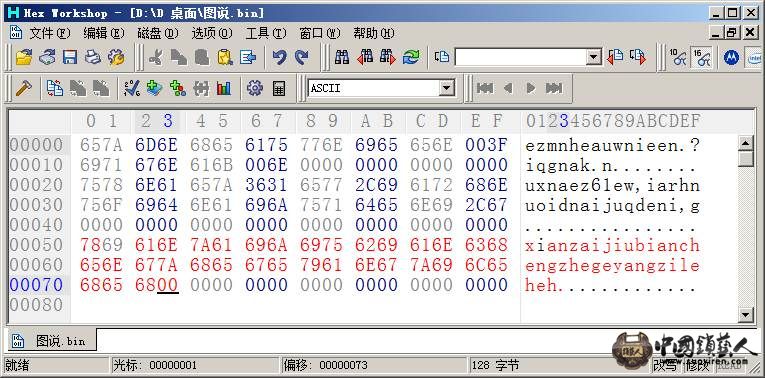Image resolution: width=765 pixels, height=378 pixels.
Task: Open the calculator tool icon
Action: 279,88
